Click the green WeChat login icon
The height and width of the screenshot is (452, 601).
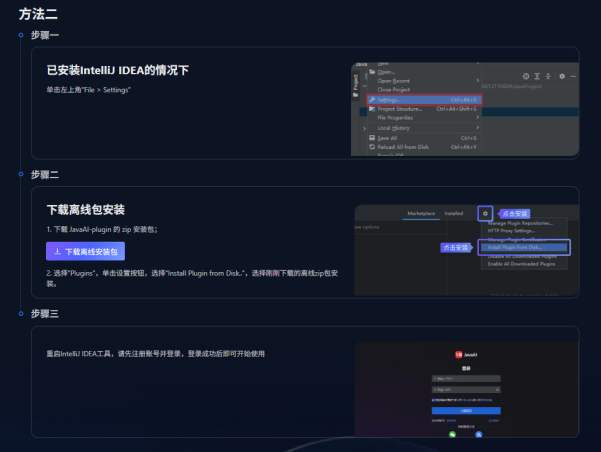click(x=453, y=434)
